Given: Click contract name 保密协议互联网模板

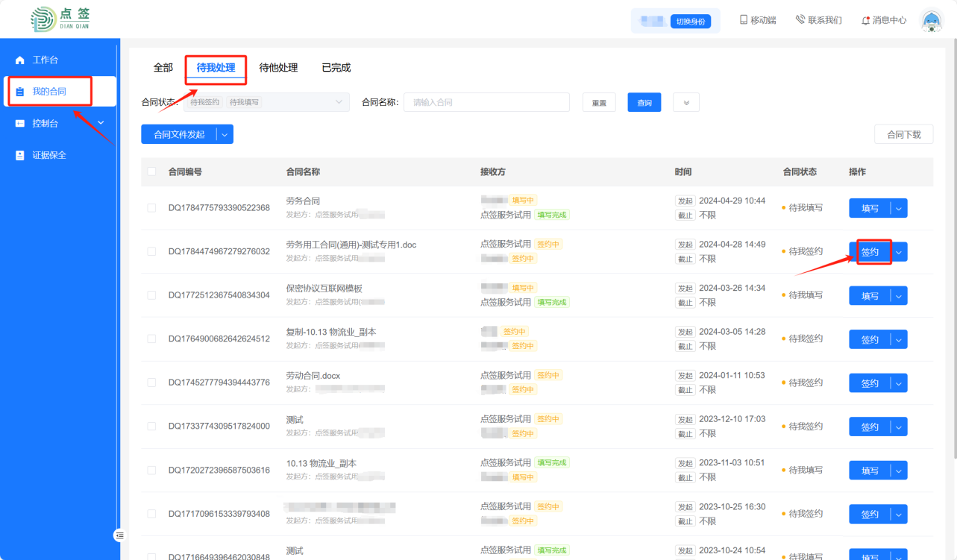Looking at the screenshot, I should pos(324,289).
